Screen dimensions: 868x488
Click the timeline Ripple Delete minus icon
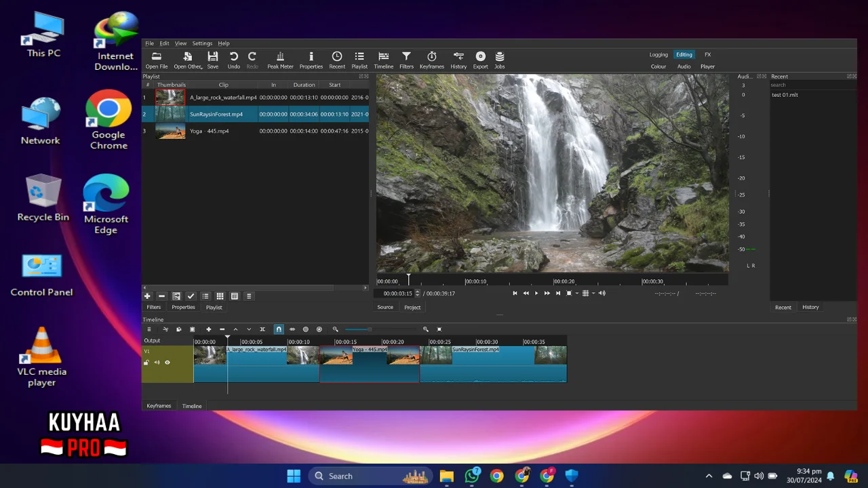[x=222, y=329]
